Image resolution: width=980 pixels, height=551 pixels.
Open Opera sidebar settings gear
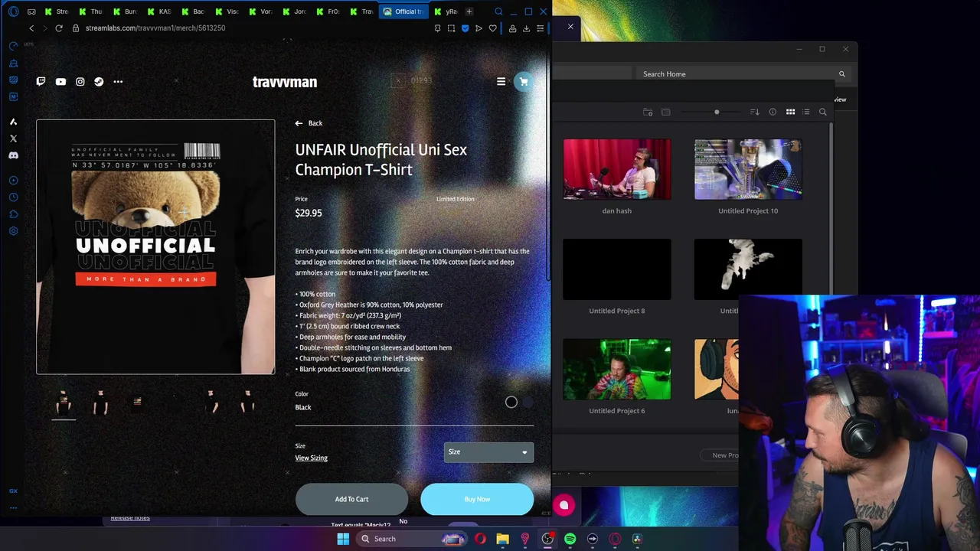tap(13, 231)
